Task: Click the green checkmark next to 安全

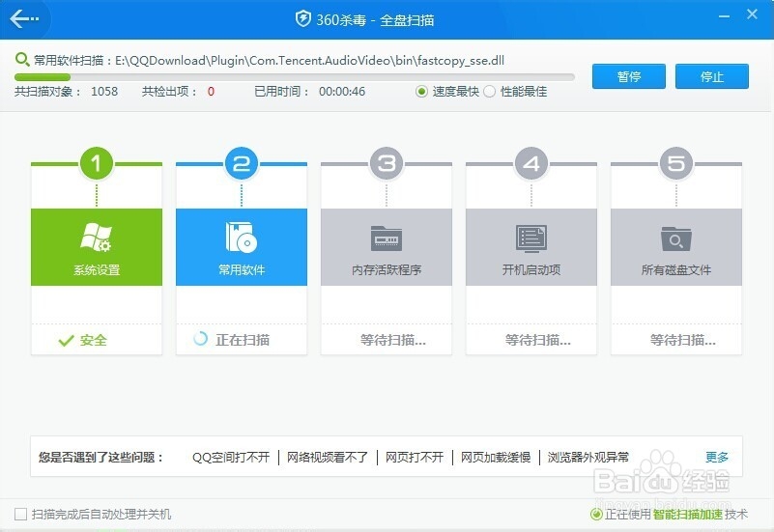Action: pyautogui.click(x=66, y=341)
